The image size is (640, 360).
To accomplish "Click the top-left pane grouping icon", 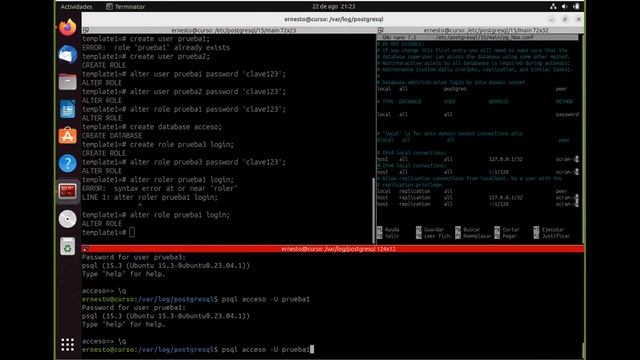I will 86,30.
